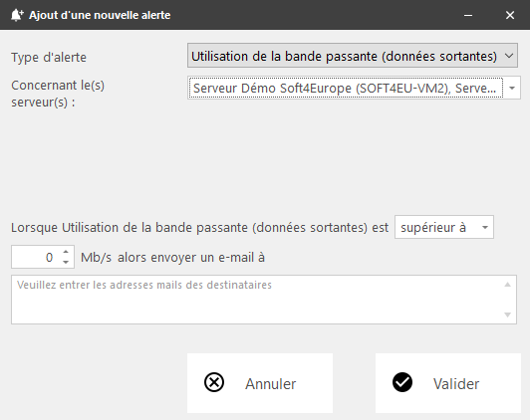Decrease the Mb/s value with the down arrow

[x=66, y=263]
